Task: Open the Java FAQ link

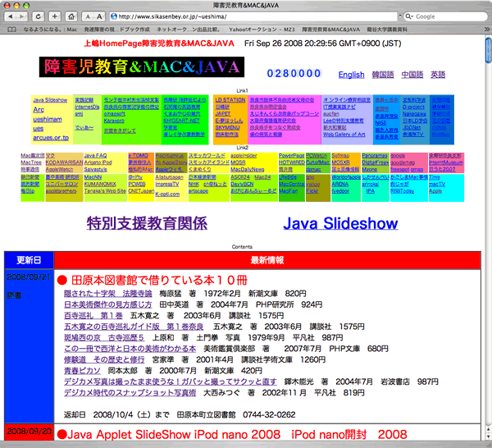Action: (95, 156)
